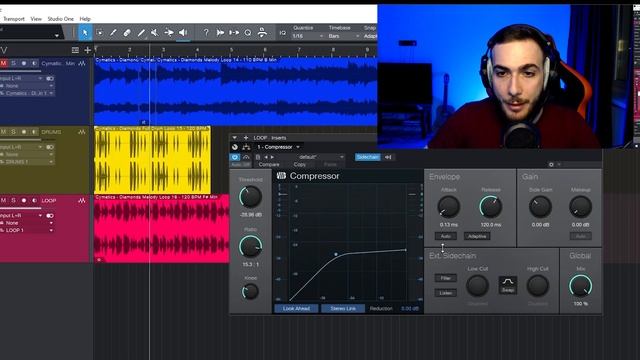Viewport: 640px width, 360px height.
Task: Click bar 5 on the timeline ruler
Action: pyautogui.click(x=231, y=50)
